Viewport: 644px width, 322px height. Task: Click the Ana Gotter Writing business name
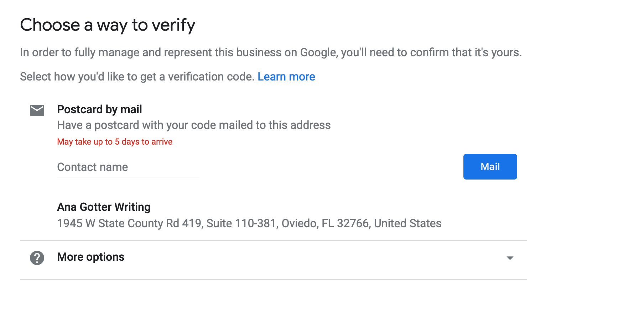(104, 207)
